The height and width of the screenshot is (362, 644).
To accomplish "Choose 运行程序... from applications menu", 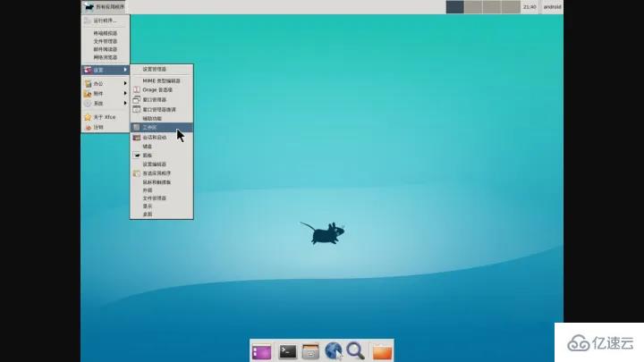I will [x=105, y=20].
